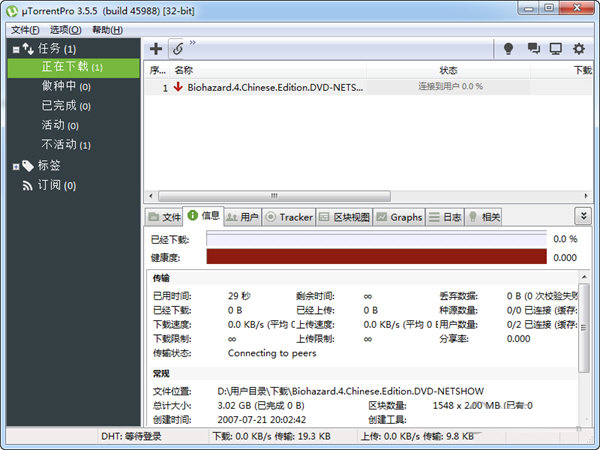This screenshot has width=600, height=450.
Task: Expand the toolbar overflow chevron
Action: 192,42
